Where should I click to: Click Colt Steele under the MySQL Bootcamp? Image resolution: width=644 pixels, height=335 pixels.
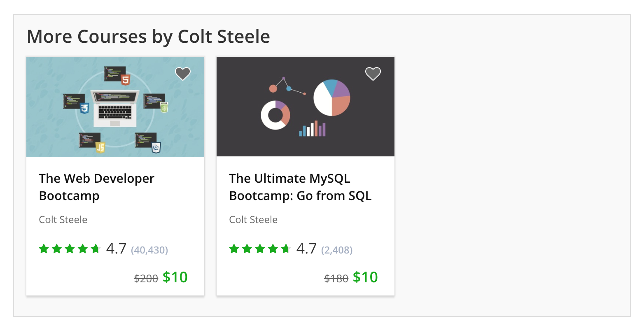253,220
